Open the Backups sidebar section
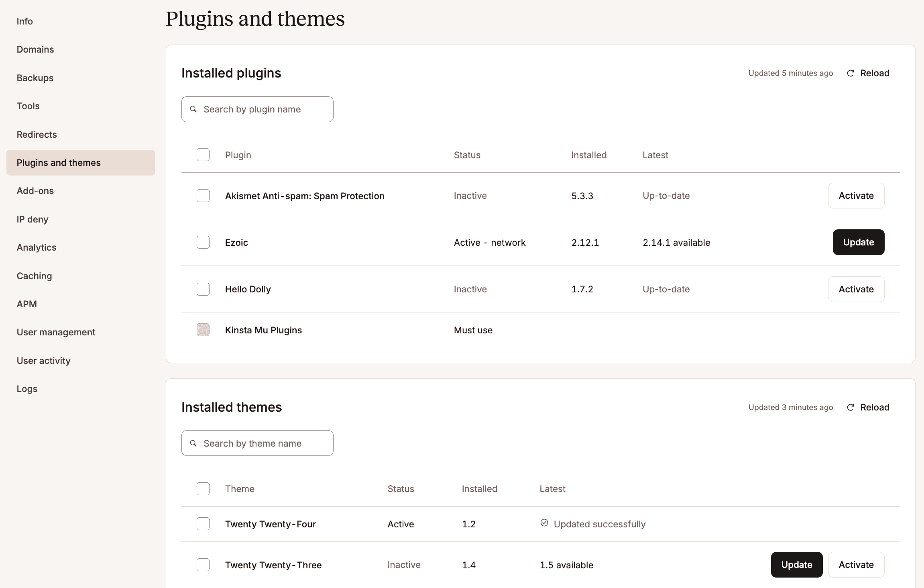 pos(35,78)
